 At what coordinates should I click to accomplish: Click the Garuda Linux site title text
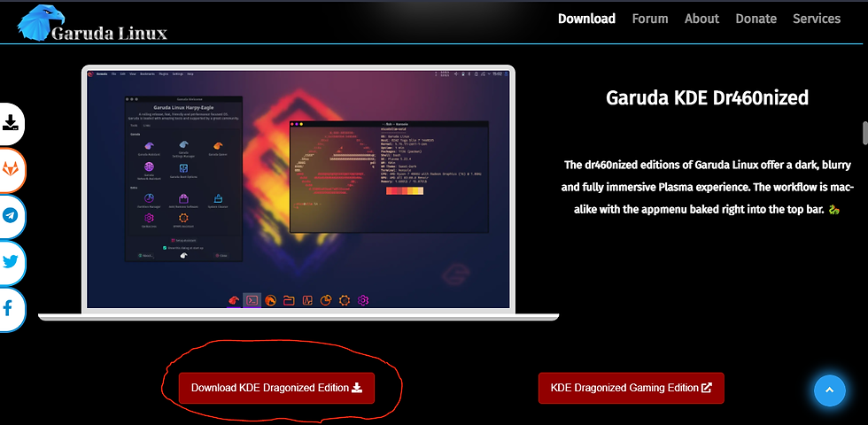click(109, 34)
